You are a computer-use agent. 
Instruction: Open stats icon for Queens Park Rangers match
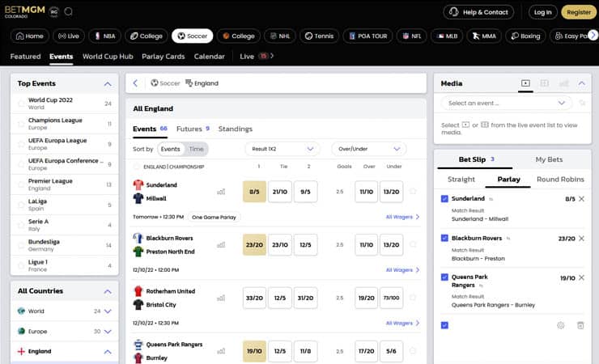point(221,350)
